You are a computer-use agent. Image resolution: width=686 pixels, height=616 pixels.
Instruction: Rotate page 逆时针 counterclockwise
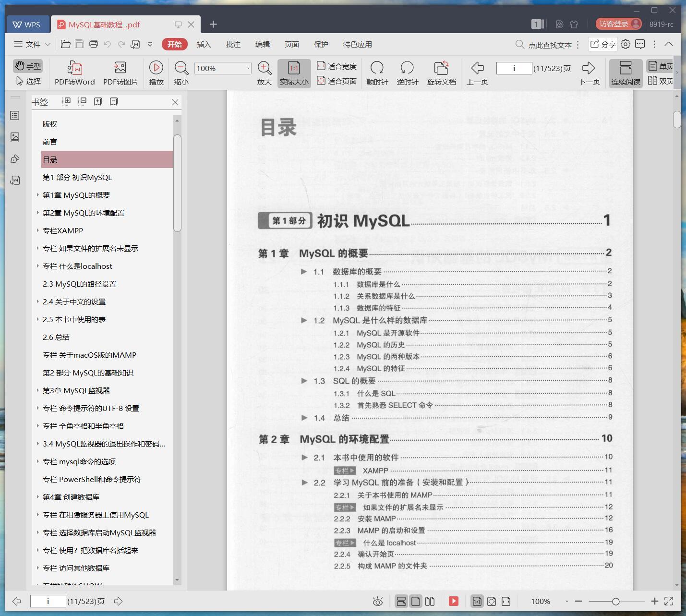pyautogui.click(x=408, y=73)
